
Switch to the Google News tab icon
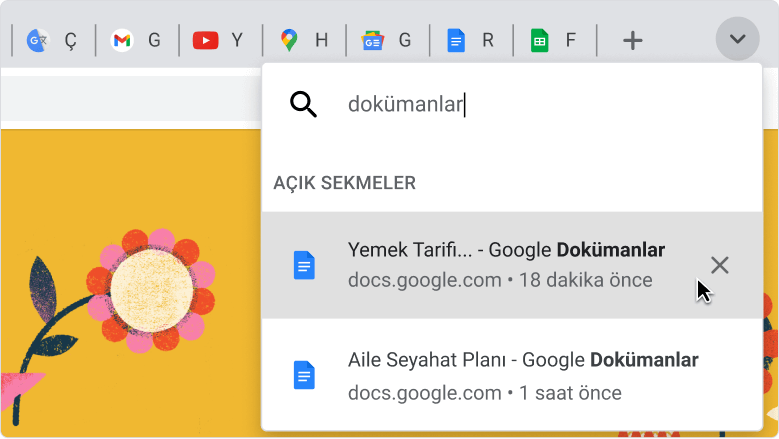click(372, 40)
